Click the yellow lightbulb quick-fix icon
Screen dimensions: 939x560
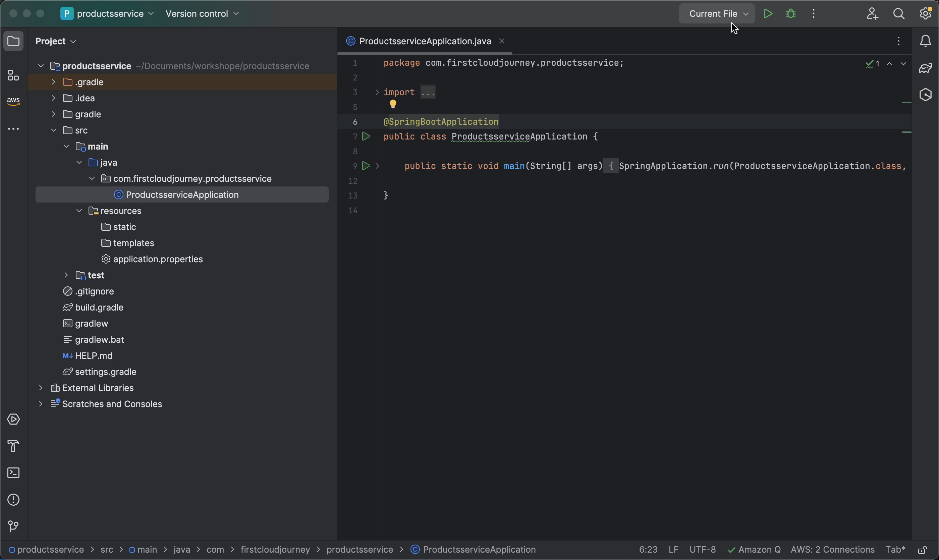[x=393, y=105]
